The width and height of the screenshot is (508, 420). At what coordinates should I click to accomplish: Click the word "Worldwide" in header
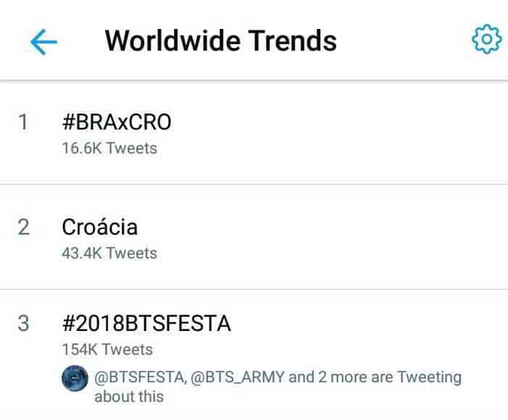[172, 41]
